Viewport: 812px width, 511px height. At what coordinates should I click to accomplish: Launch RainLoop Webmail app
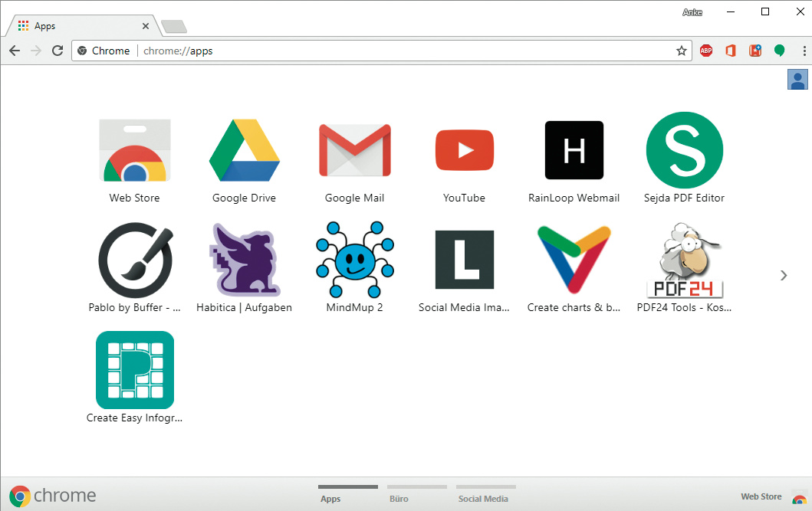[574, 151]
